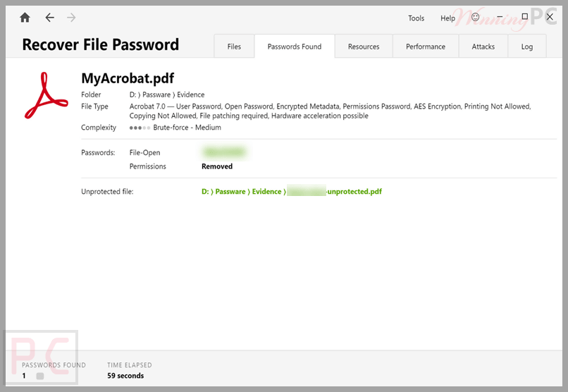Open the Tools menu

(x=416, y=18)
